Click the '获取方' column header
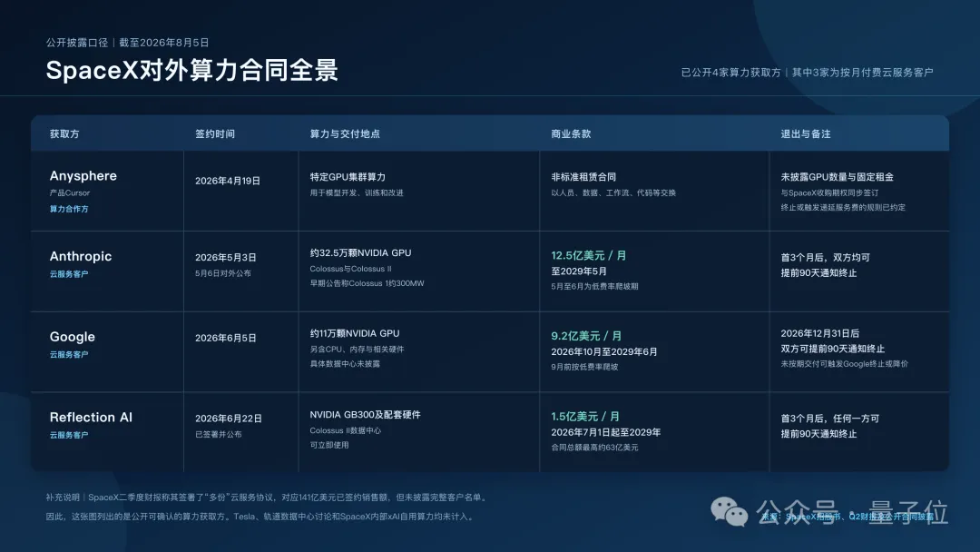Viewport: 980px width, 552px height. [64, 133]
